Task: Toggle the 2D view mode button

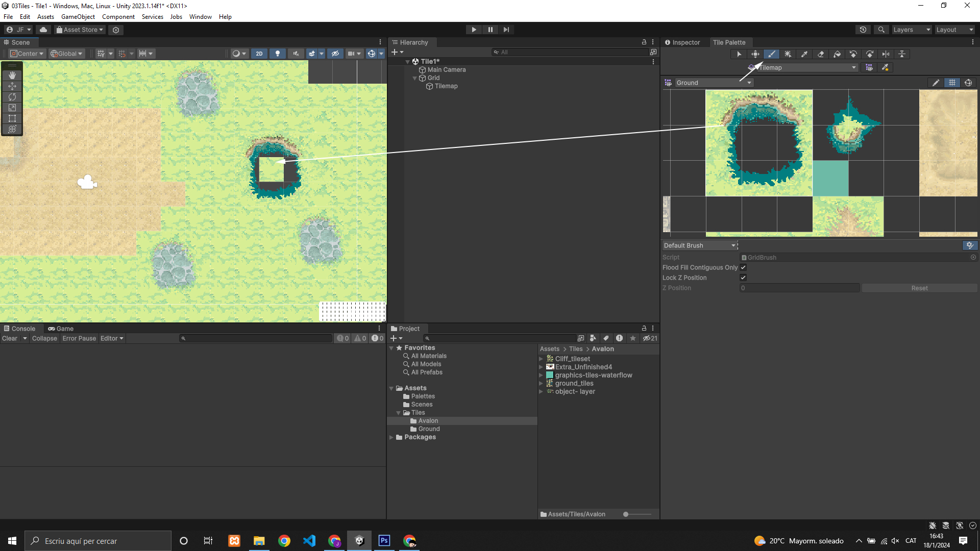Action: pyautogui.click(x=259, y=54)
